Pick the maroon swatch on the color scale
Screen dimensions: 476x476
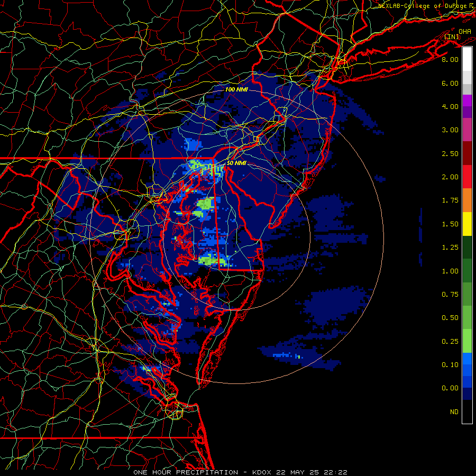tap(467, 153)
